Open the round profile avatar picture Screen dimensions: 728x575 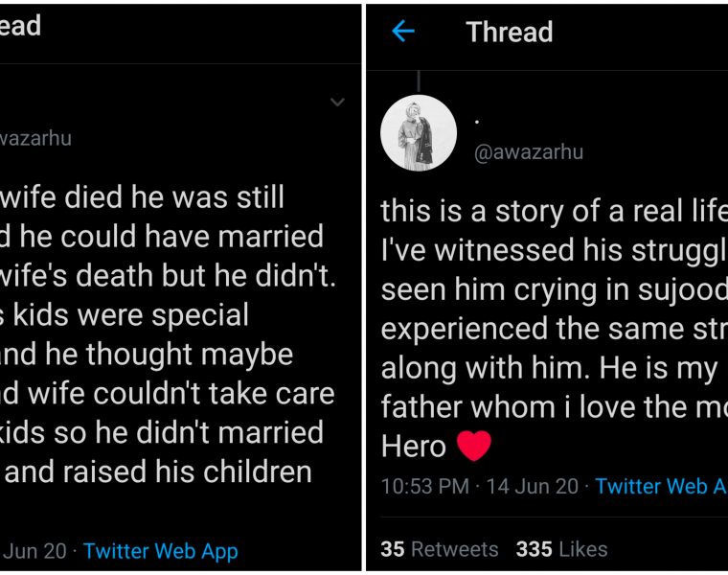pyautogui.click(x=419, y=133)
